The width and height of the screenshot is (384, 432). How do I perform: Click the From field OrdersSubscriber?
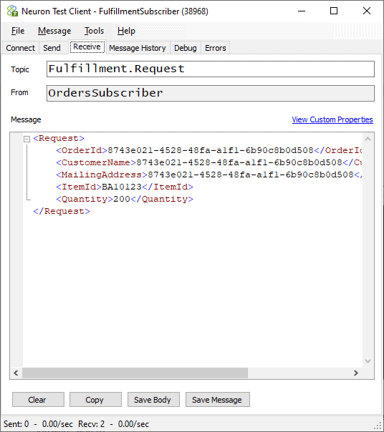click(x=210, y=93)
